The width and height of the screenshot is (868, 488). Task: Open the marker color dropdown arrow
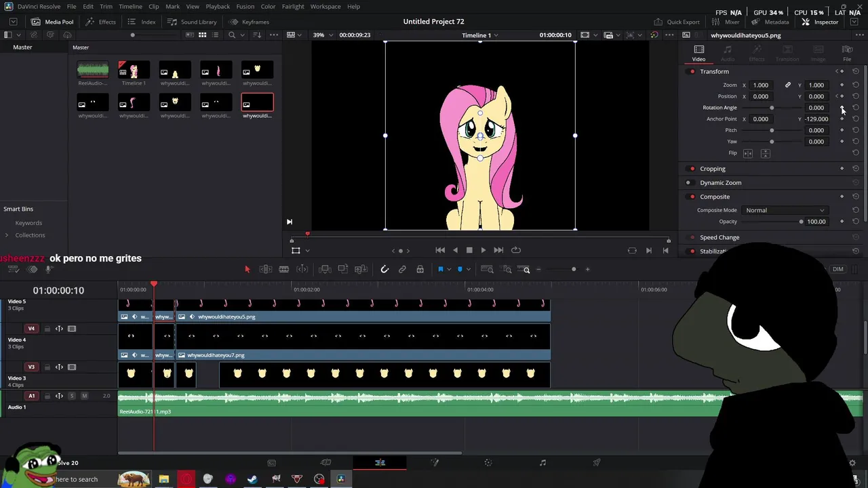(x=468, y=269)
